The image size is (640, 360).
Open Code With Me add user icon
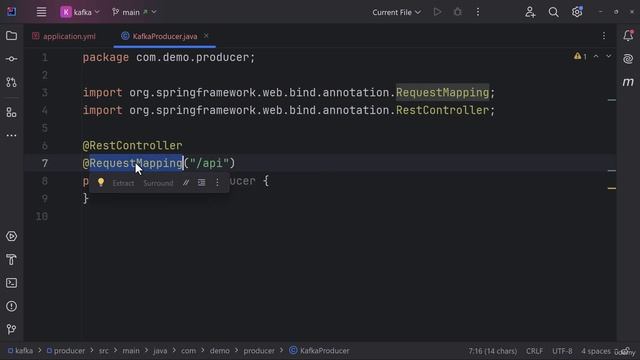pos(530,12)
